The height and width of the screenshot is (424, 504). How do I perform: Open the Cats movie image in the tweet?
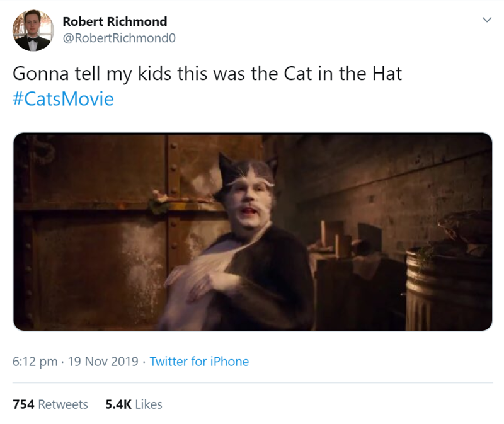pyautogui.click(x=252, y=232)
